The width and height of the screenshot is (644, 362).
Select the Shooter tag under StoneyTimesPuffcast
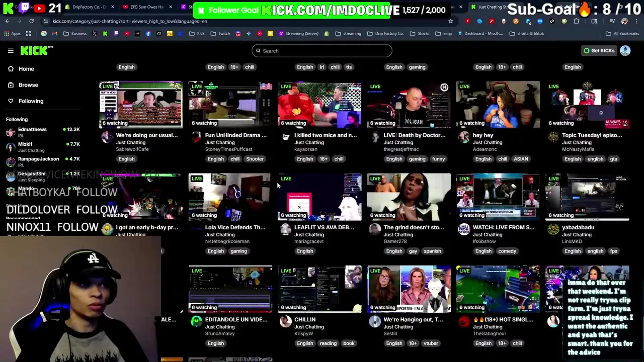click(x=255, y=159)
